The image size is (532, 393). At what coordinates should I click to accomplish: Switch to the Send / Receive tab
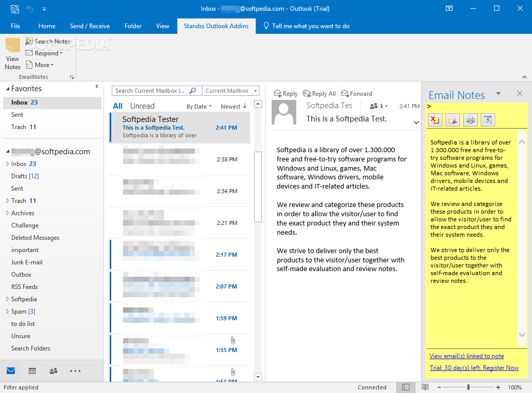(x=90, y=26)
